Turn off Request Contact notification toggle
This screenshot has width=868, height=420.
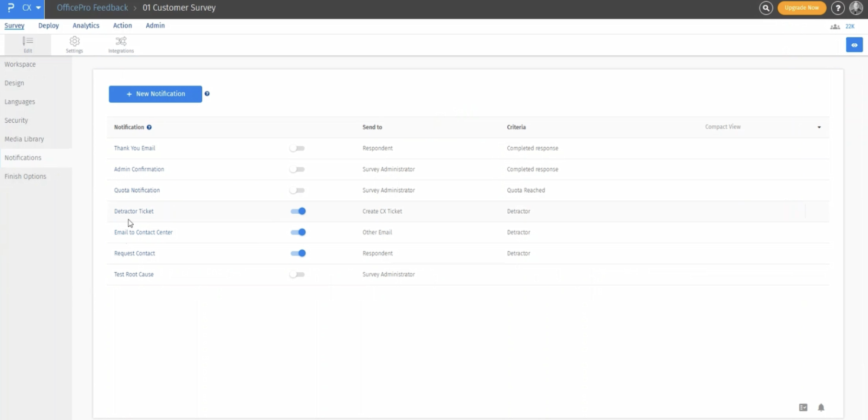(x=298, y=253)
